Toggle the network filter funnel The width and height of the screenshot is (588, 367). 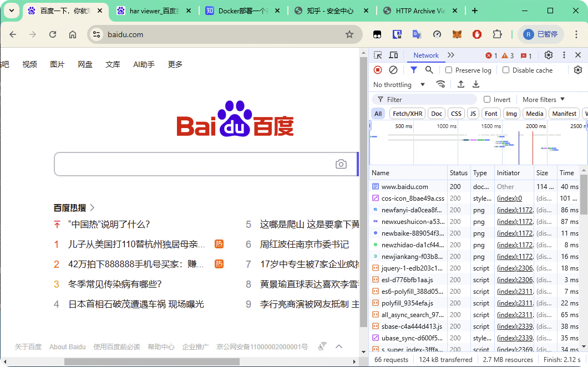point(414,70)
